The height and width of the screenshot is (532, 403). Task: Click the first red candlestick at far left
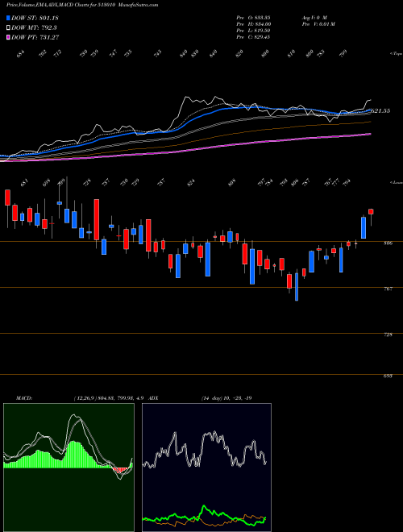tap(7, 197)
